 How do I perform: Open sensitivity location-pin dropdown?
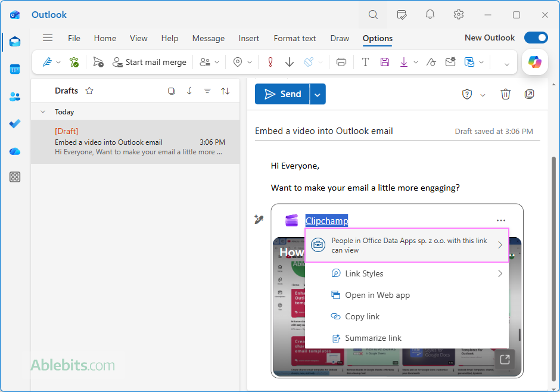tap(250, 63)
